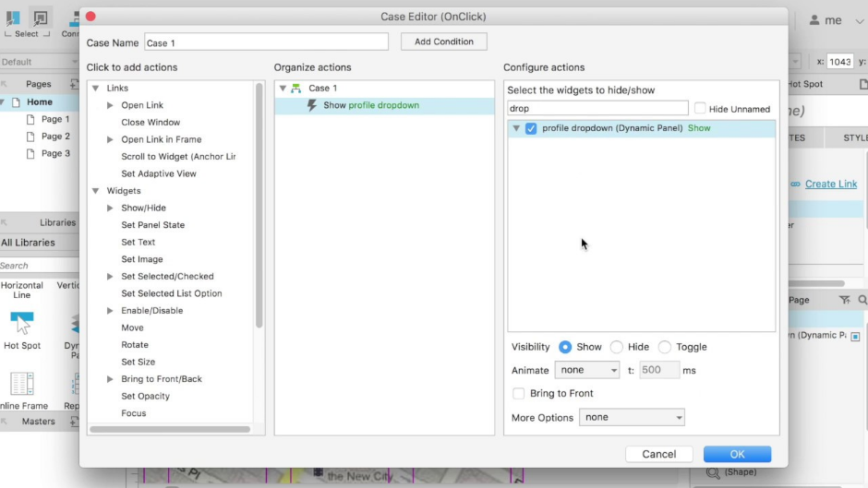
Task: Check the Bring to Front option
Action: click(x=518, y=394)
